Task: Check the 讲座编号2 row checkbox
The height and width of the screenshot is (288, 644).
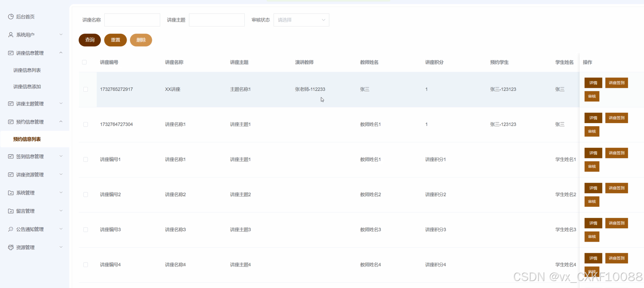Action: (86, 195)
